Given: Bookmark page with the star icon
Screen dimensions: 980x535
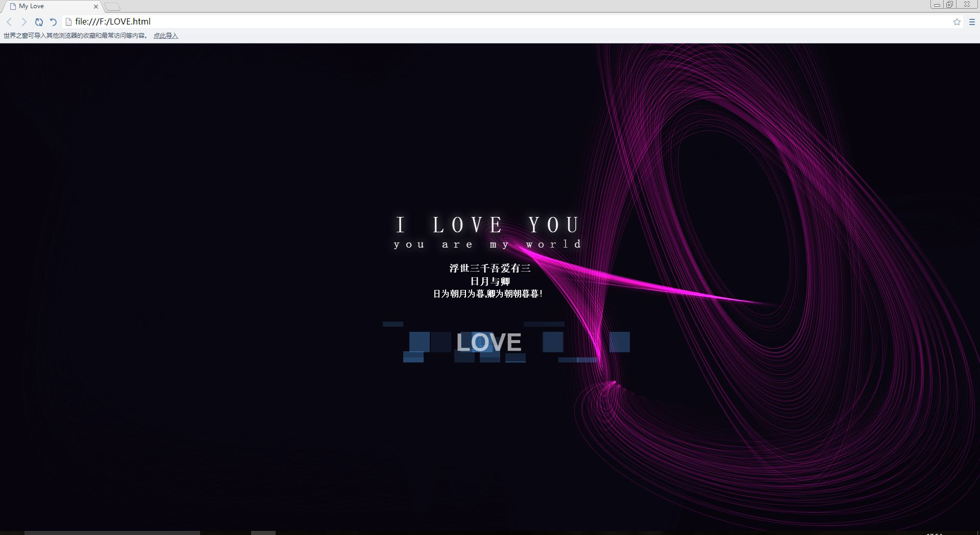Looking at the screenshot, I should tap(957, 22).
